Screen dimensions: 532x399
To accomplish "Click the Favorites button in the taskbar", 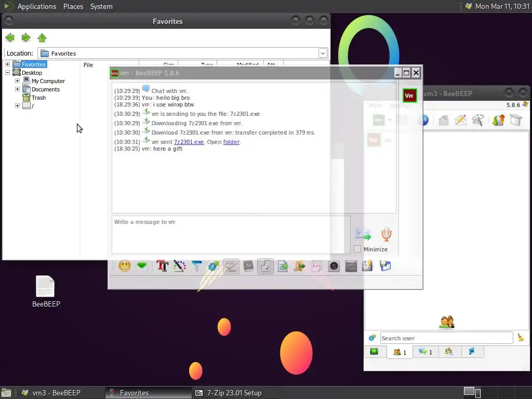I will point(148,393).
